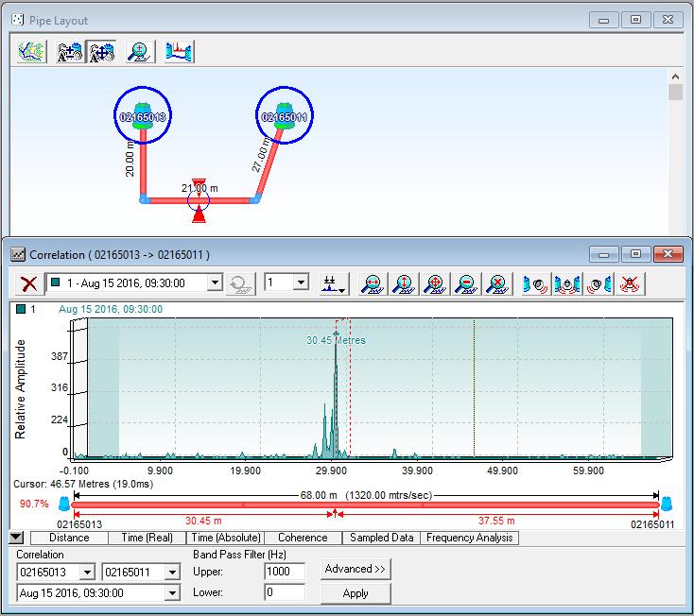The image size is (694, 616).
Task: Switch to the Frequency Analysis tab
Action: 470,538
